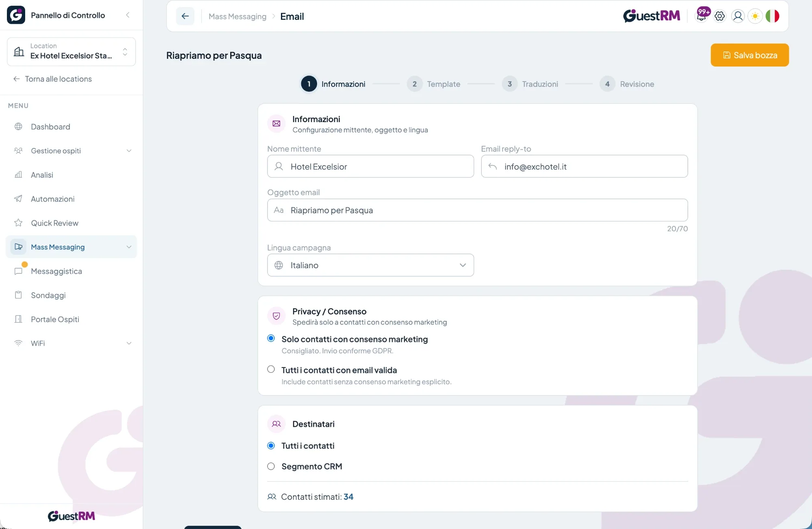Viewport: 812px width, 529px height.
Task: Click Torna alle locations link
Action: click(52, 79)
